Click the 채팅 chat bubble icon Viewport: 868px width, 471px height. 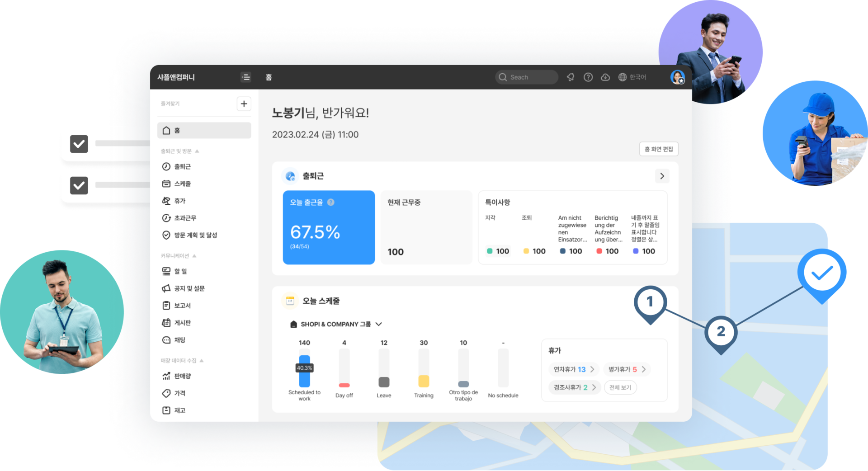click(x=166, y=340)
